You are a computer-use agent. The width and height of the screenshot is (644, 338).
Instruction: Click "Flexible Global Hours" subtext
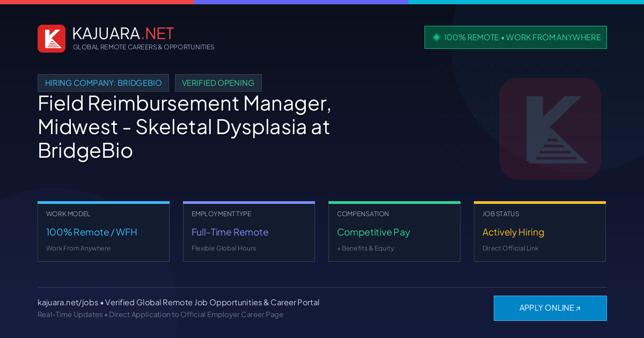[224, 248]
